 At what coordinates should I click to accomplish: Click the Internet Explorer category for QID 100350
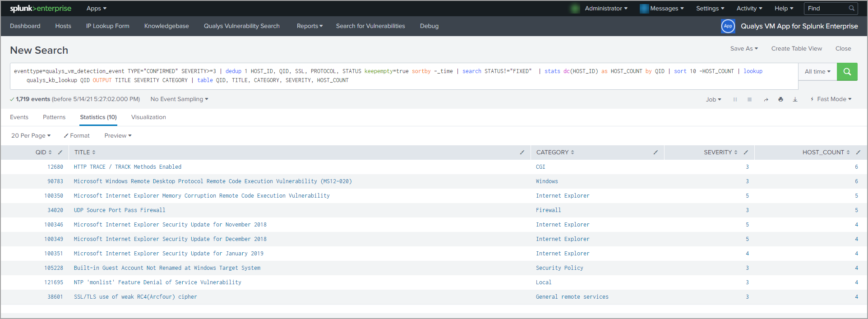pyautogui.click(x=563, y=196)
